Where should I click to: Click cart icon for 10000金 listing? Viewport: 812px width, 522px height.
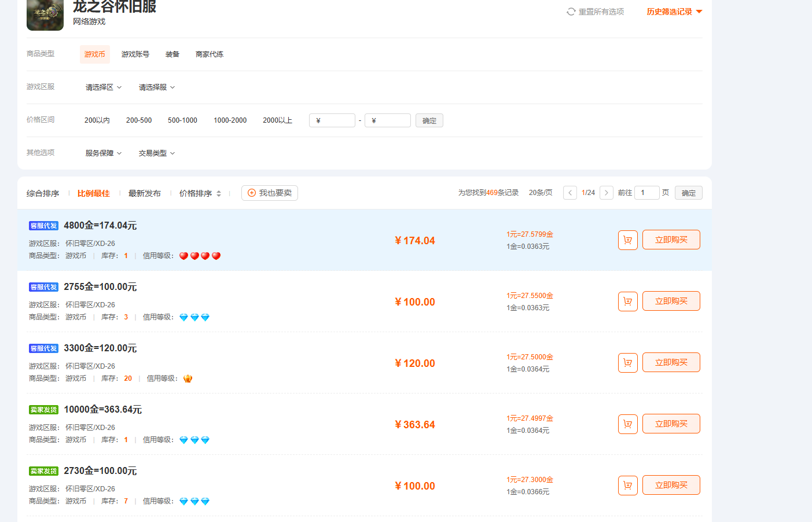(627, 424)
